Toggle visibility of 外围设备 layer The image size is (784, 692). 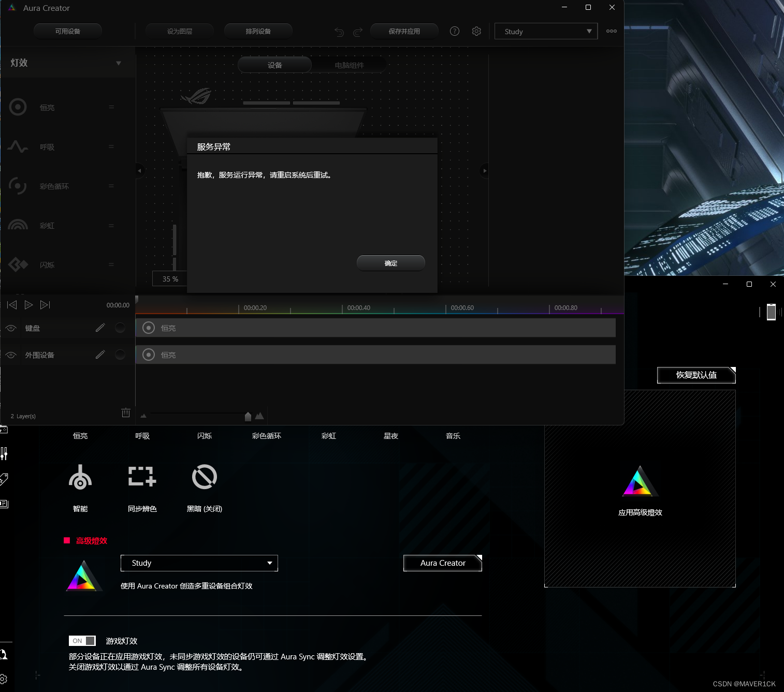pyautogui.click(x=11, y=355)
